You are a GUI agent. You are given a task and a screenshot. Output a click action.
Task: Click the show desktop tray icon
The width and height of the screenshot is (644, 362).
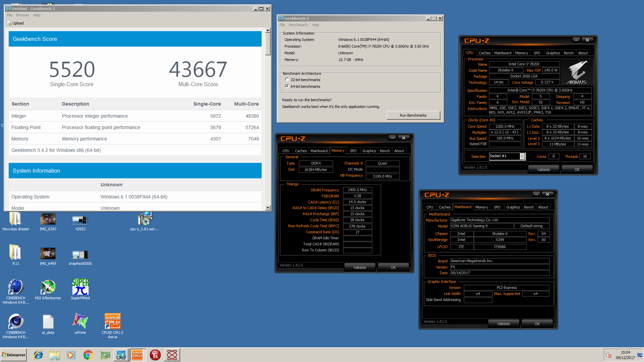pyautogui.click(x=640, y=355)
